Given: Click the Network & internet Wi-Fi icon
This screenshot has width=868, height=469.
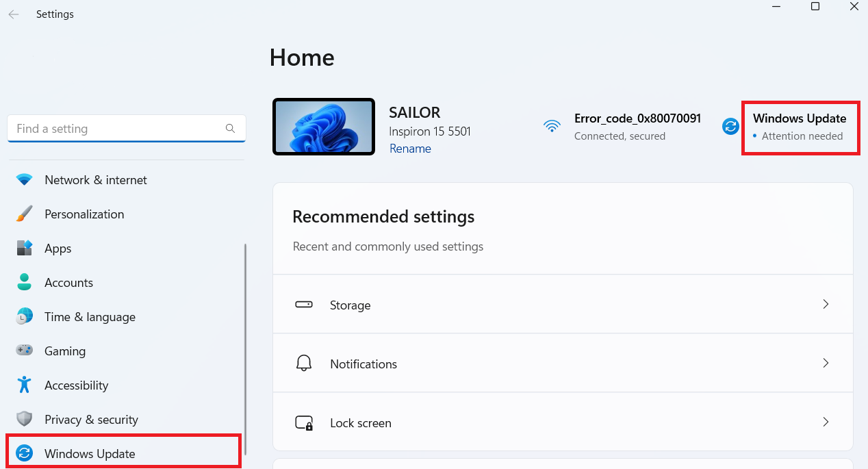Looking at the screenshot, I should pyautogui.click(x=25, y=180).
